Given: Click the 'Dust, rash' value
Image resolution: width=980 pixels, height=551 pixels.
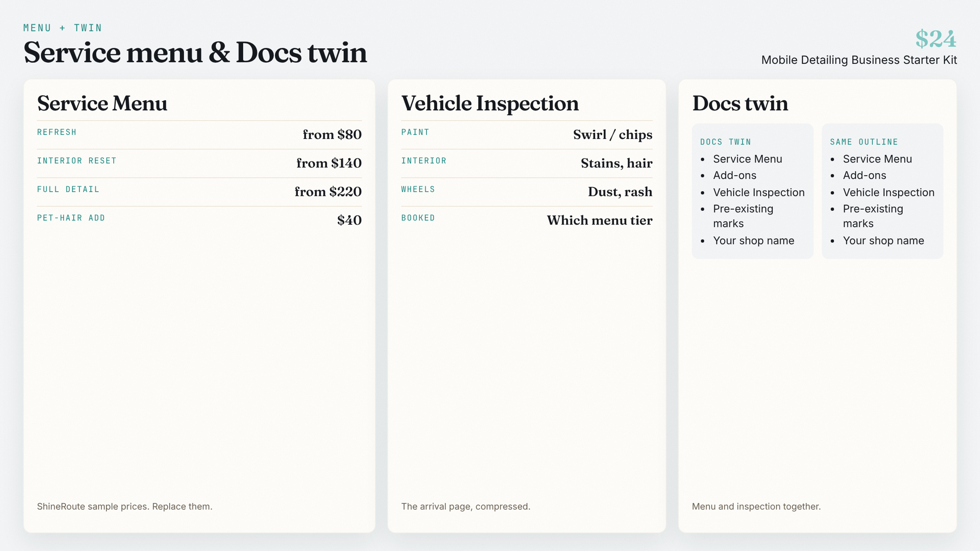Looking at the screenshot, I should 620,192.
